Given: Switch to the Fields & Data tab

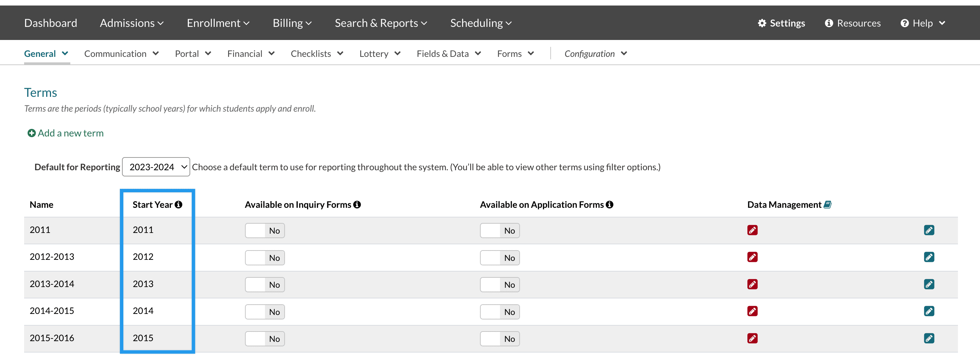Looking at the screenshot, I should 449,54.
